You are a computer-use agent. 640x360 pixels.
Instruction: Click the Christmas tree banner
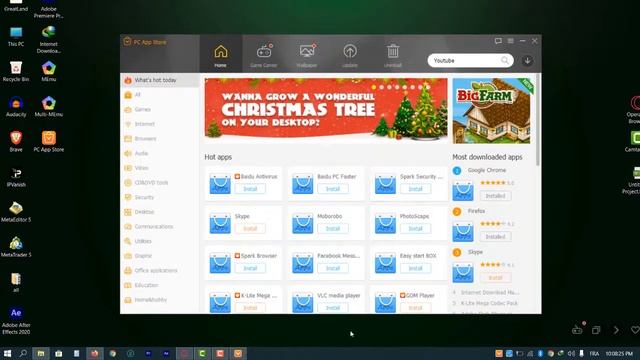coord(326,110)
